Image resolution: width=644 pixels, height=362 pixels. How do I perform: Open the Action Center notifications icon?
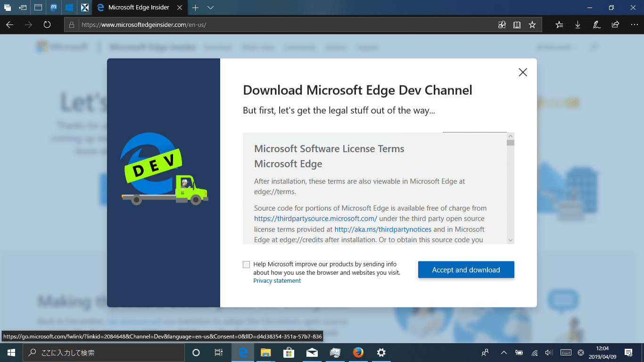tap(628, 353)
